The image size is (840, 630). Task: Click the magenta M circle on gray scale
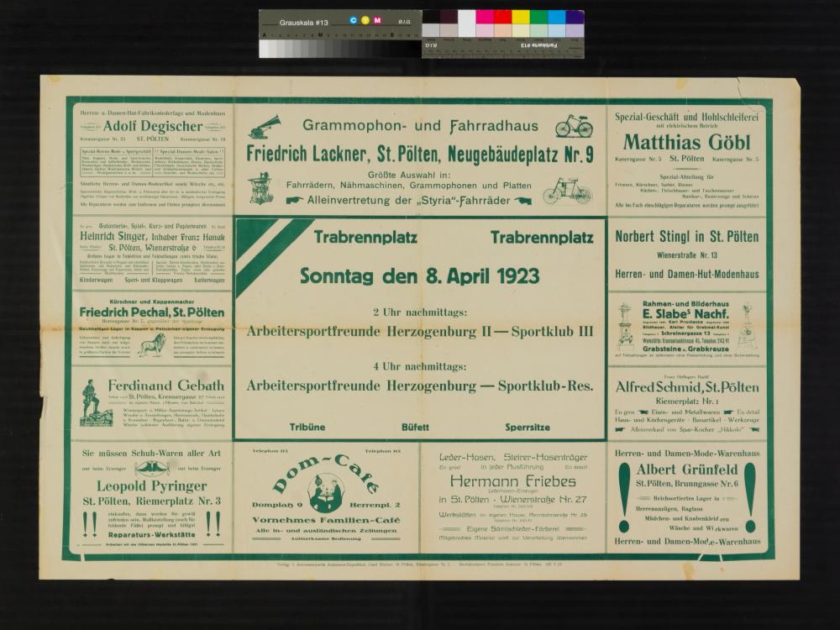[377, 20]
